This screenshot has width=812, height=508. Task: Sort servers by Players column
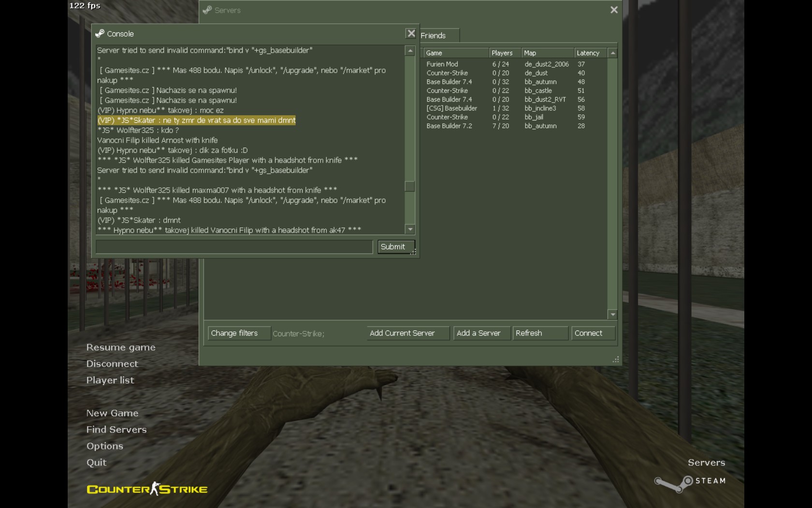505,53
